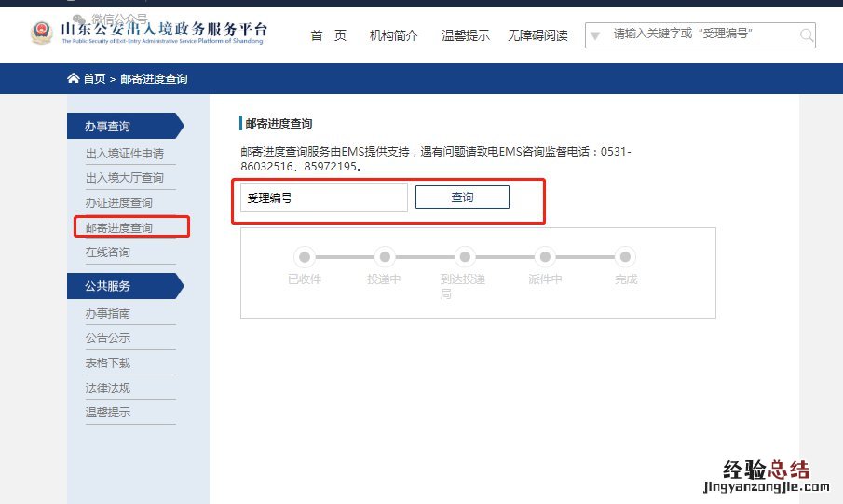Click the 受理编号 input field
The width and height of the screenshot is (843, 504).
pyautogui.click(x=324, y=198)
